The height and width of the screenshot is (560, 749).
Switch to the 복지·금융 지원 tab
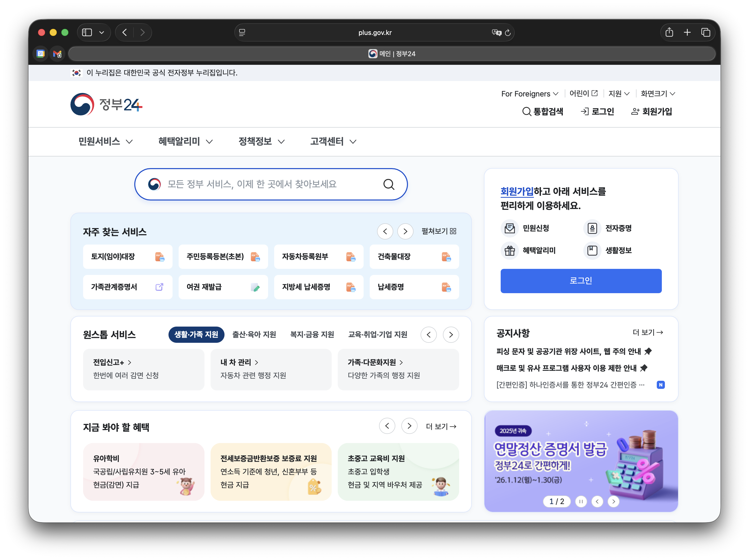pos(312,335)
